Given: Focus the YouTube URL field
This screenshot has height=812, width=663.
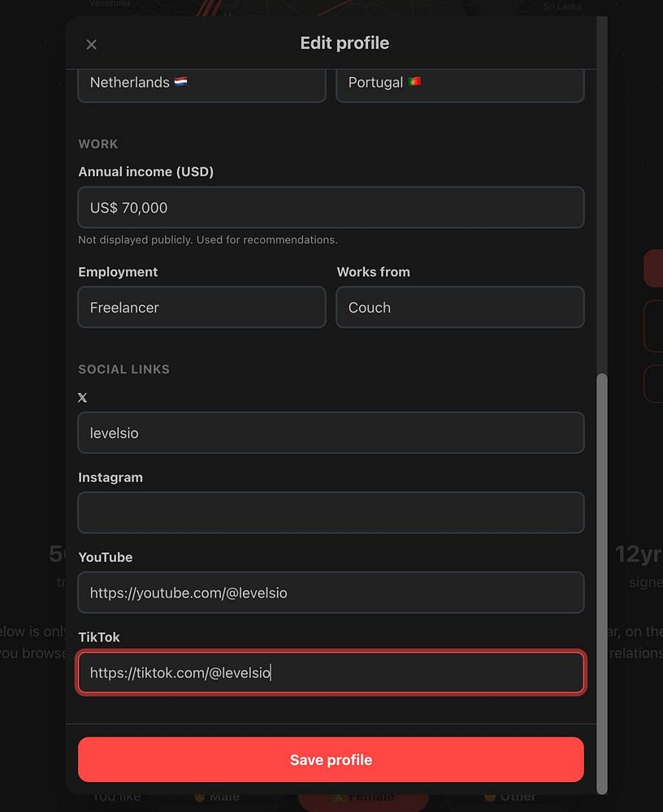Looking at the screenshot, I should (x=331, y=593).
